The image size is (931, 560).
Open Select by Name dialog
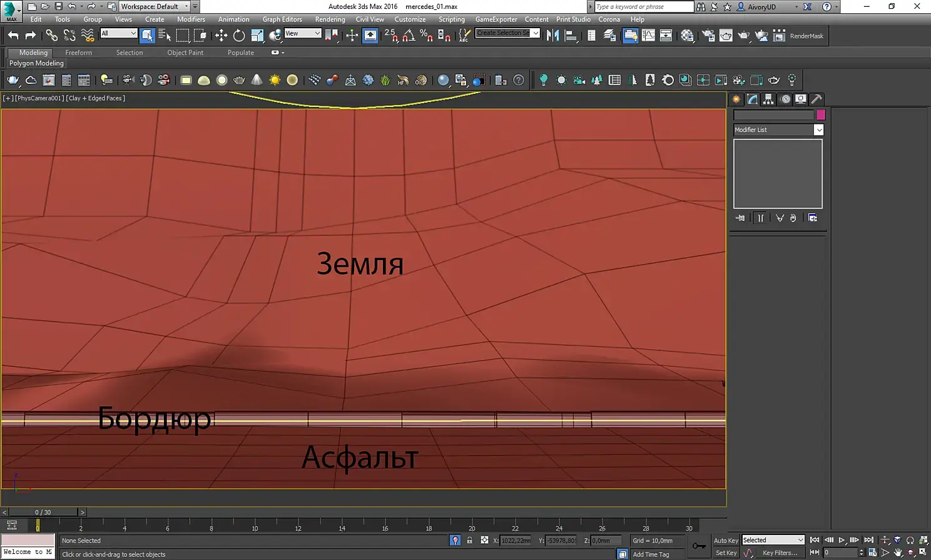tap(165, 36)
